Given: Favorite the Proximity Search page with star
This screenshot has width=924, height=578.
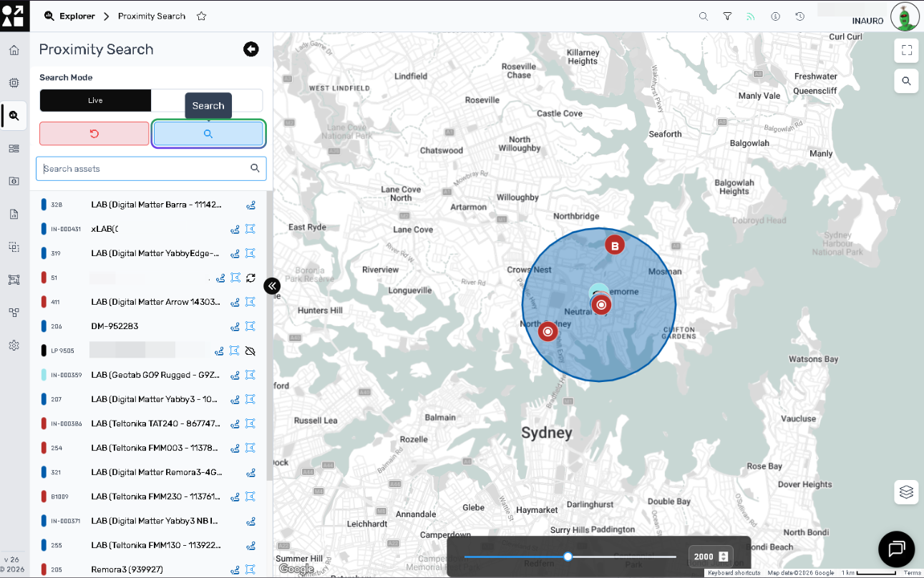Looking at the screenshot, I should tap(202, 16).
